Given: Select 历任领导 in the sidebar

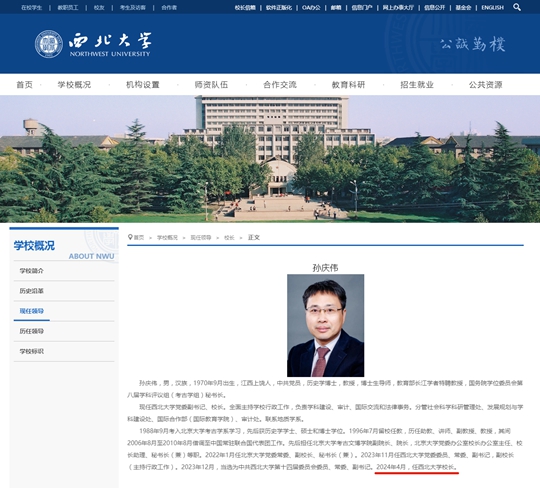Looking at the screenshot, I should (x=31, y=331).
